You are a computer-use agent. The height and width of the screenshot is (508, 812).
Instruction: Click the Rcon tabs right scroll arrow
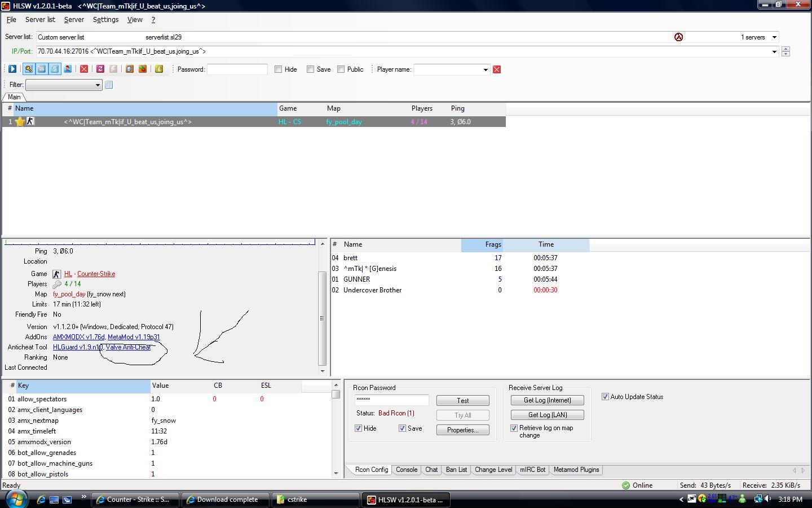[x=803, y=470]
